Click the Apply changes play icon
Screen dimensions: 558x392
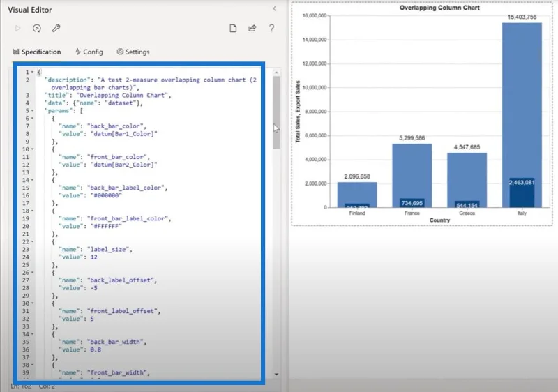18,28
